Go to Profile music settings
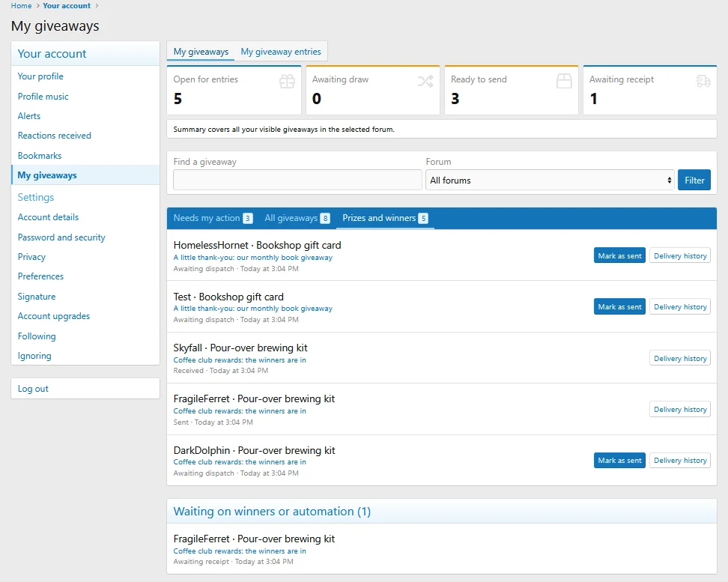This screenshot has width=728, height=582. [x=85, y=97]
